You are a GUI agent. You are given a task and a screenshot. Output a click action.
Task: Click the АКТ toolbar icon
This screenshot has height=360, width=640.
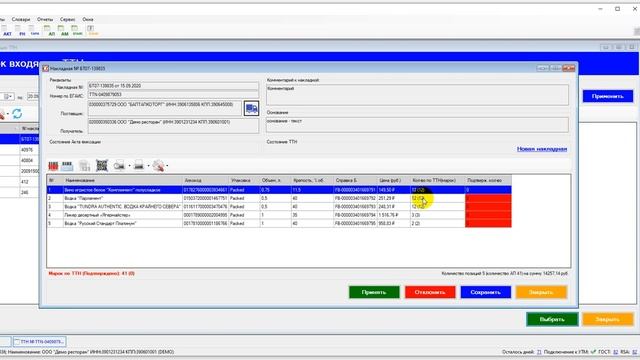[7, 31]
